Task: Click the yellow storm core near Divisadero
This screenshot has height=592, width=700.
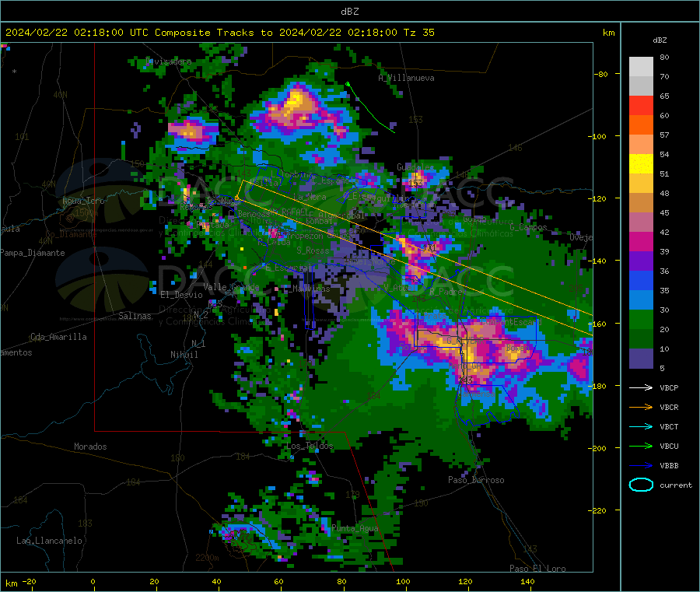Action: coord(296,100)
